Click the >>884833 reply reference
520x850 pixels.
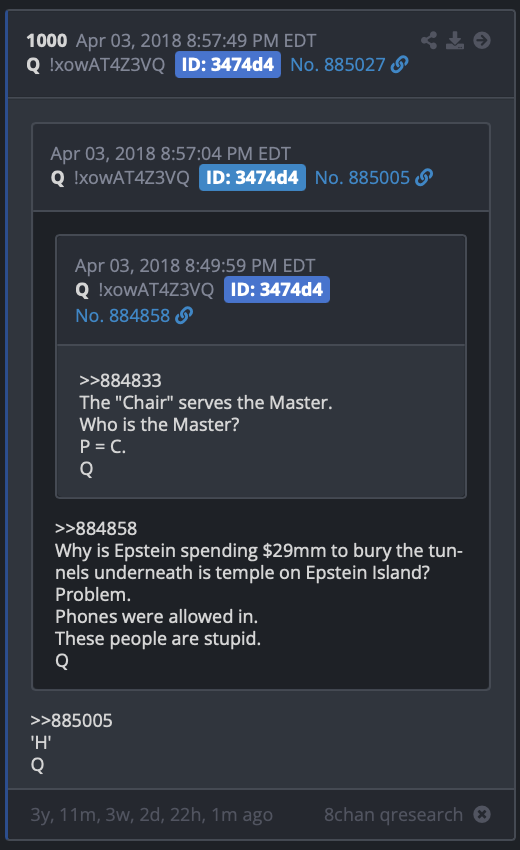click(120, 381)
